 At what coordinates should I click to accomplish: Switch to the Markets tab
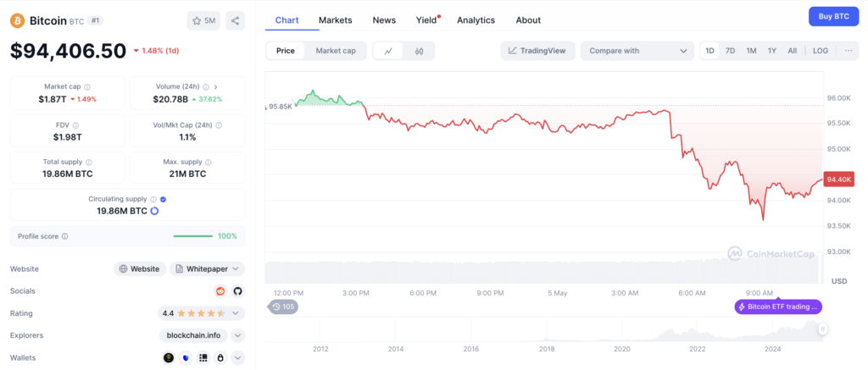point(336,20)
